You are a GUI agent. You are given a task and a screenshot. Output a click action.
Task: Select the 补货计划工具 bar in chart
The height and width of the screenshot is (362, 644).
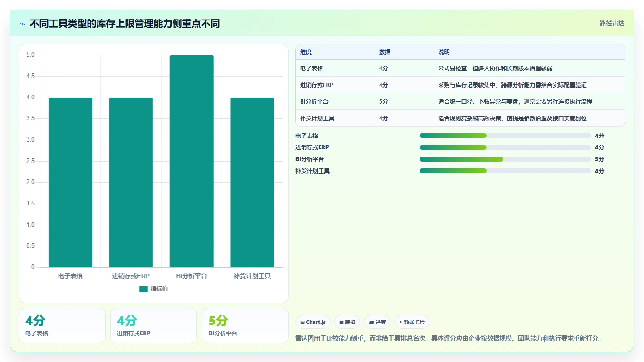[252, 182]
